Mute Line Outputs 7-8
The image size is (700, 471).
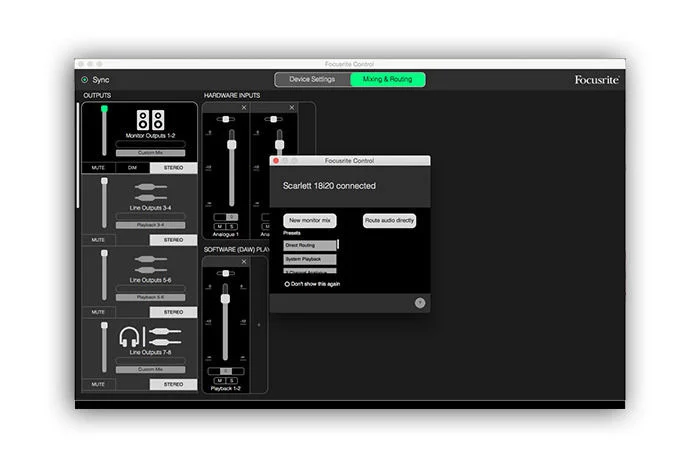(98, 384)
